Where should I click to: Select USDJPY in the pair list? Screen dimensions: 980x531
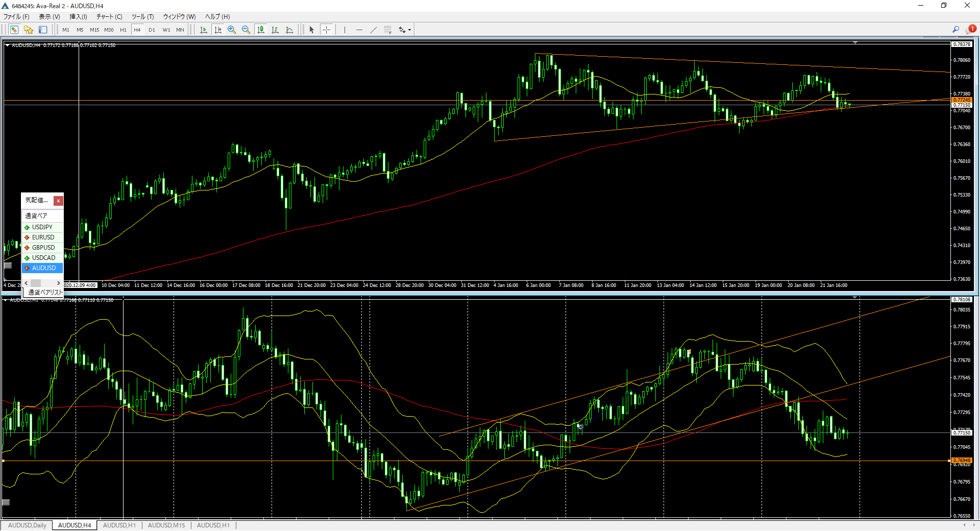point(42,227)
